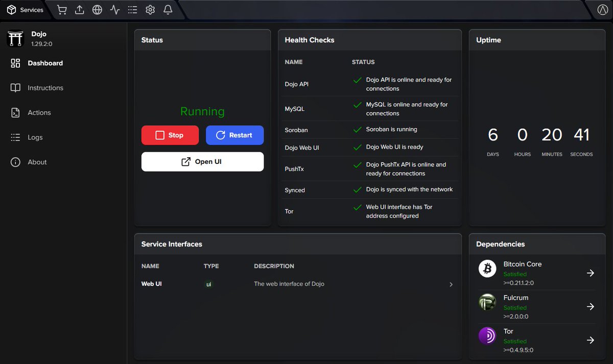Click the 'PushTx' health check name
The image size is (613, 364).
[x=294, y=169]
